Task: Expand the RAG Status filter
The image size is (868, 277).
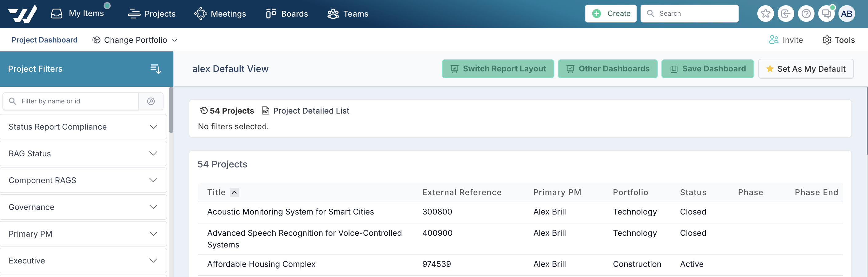Action: (x=83, y=154)
